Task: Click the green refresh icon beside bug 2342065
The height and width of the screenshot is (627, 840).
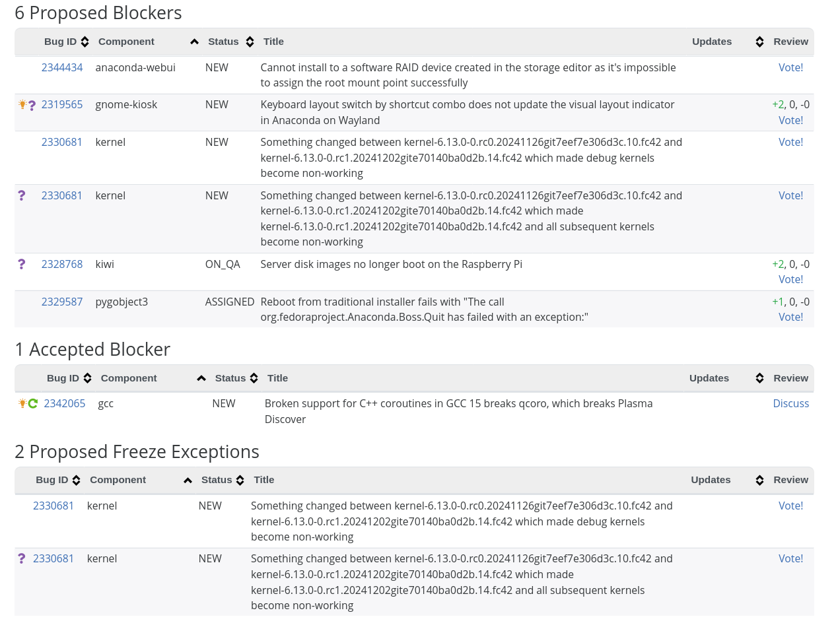Action: point(32,403)
